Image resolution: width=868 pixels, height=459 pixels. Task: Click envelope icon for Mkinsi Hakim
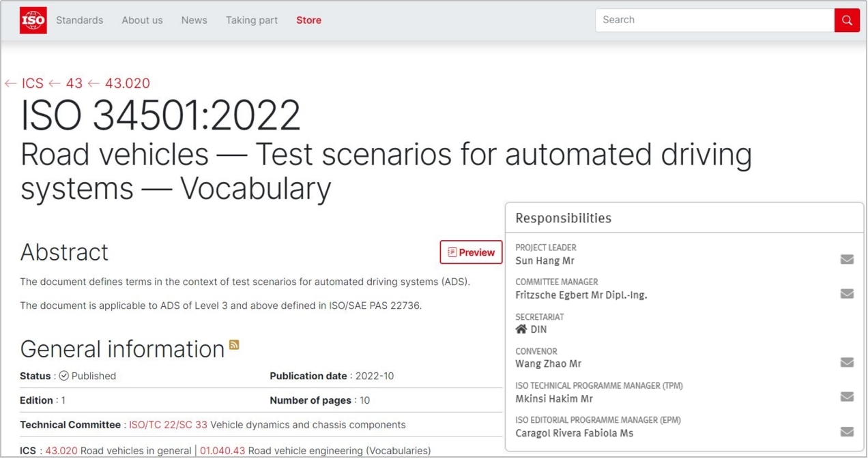tap(846, 397)
